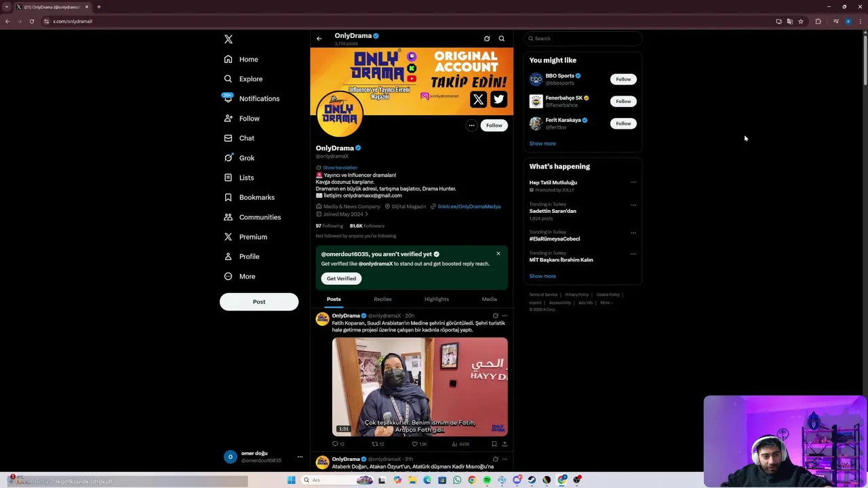Show more under What's happening
868x488 pixels.
pos(542,277)
